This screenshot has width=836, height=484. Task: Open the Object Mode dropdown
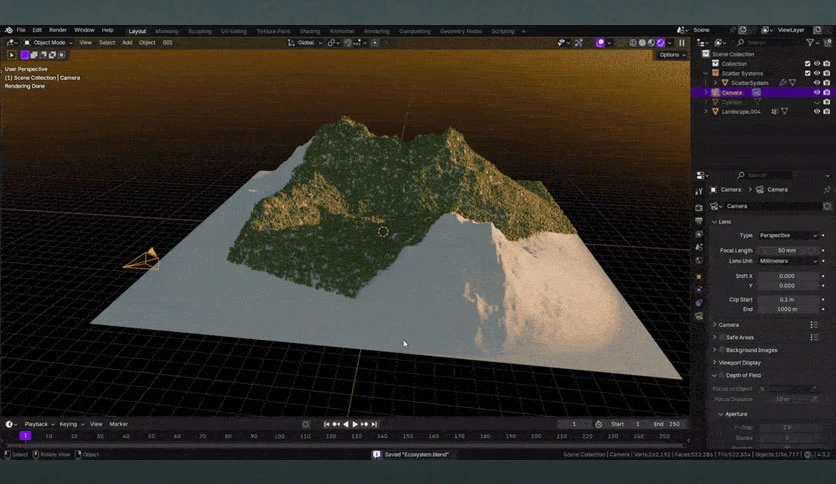click(48, 43)
